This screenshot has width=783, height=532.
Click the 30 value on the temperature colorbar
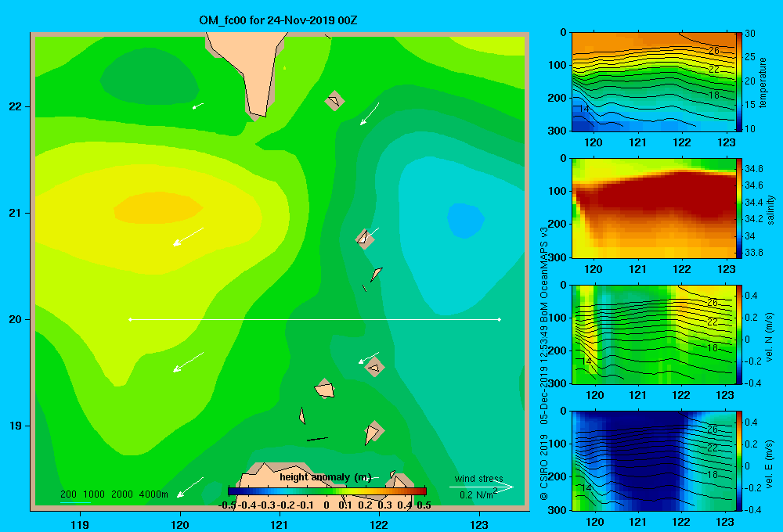tap(749, 34)
